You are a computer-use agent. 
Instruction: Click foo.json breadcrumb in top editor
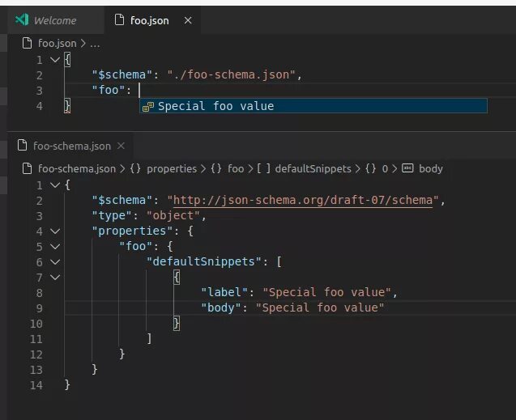click(58, 44)
